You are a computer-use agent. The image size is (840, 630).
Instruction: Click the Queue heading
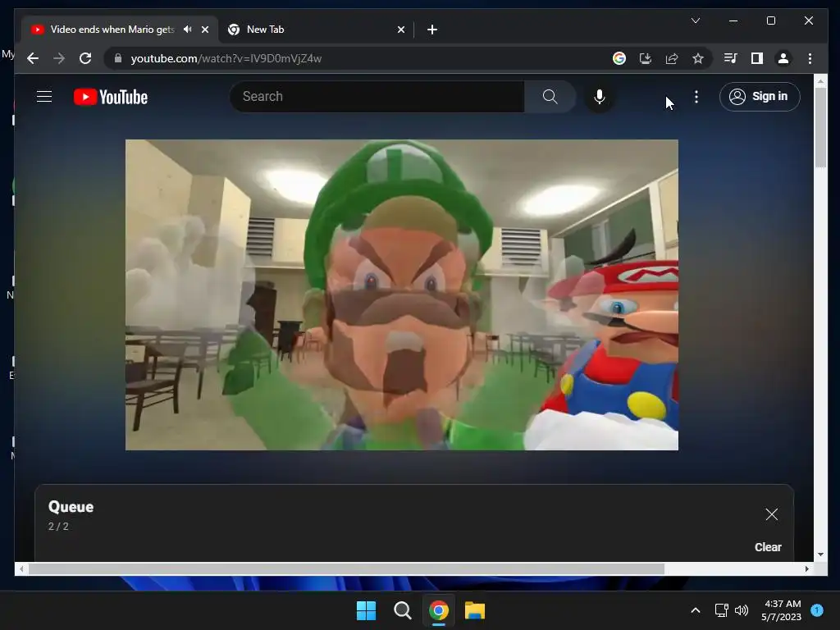71,507
